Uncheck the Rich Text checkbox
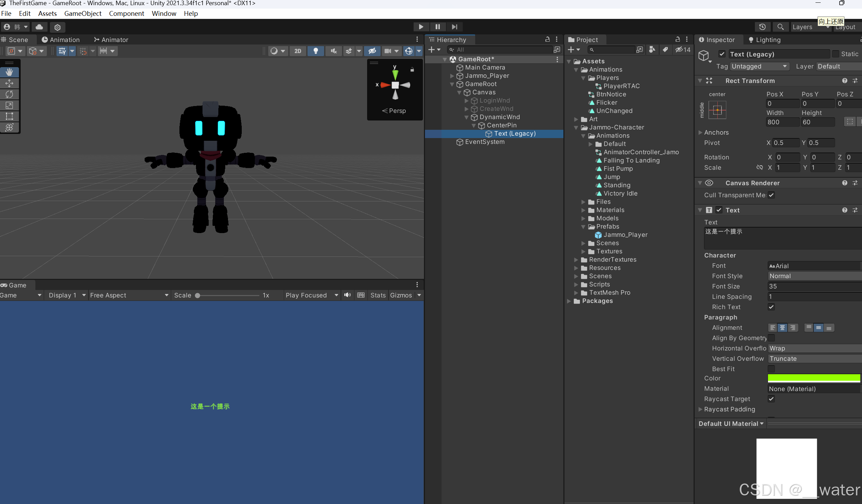Image resolution: width=862 pixels, height=504 pixels. pos(771,307)
